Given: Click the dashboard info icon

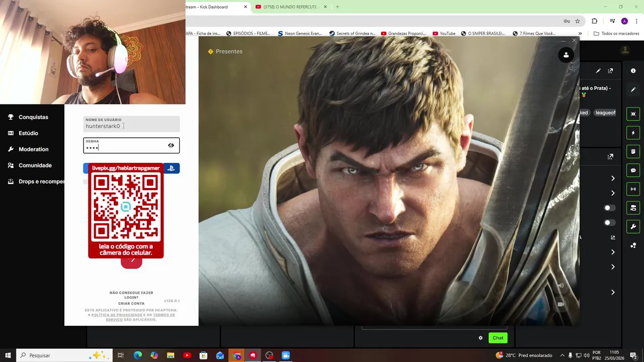Looking at the screenshot, I should (633, 71).
